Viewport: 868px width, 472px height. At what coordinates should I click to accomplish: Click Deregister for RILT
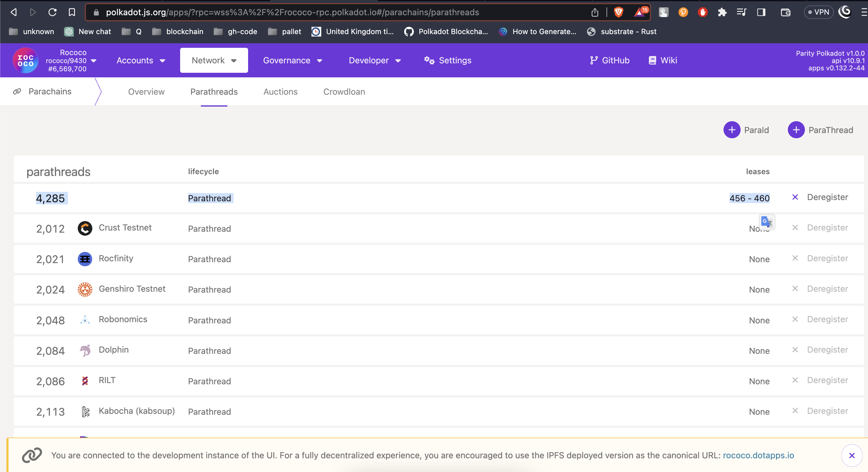coord(820,380)
